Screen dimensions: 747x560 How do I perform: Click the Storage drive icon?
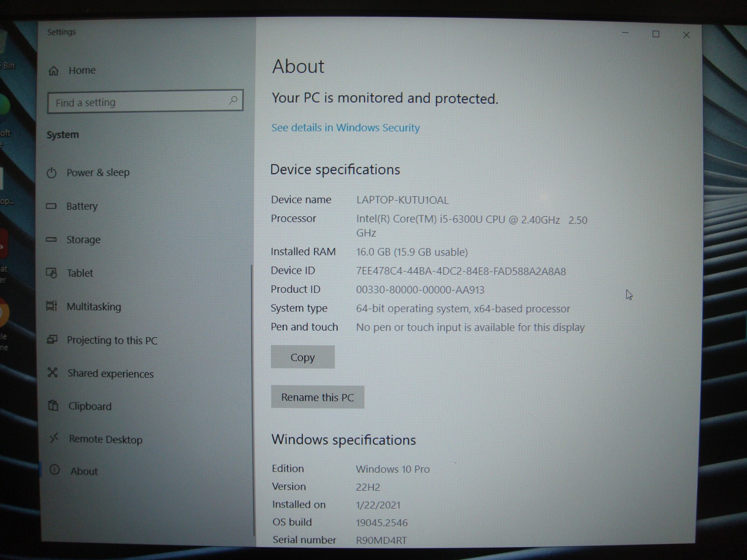(x=51, y=239)
